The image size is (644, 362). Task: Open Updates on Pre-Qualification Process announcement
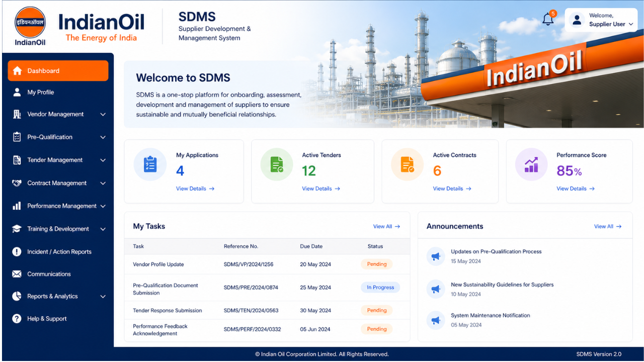click(496, 251)
